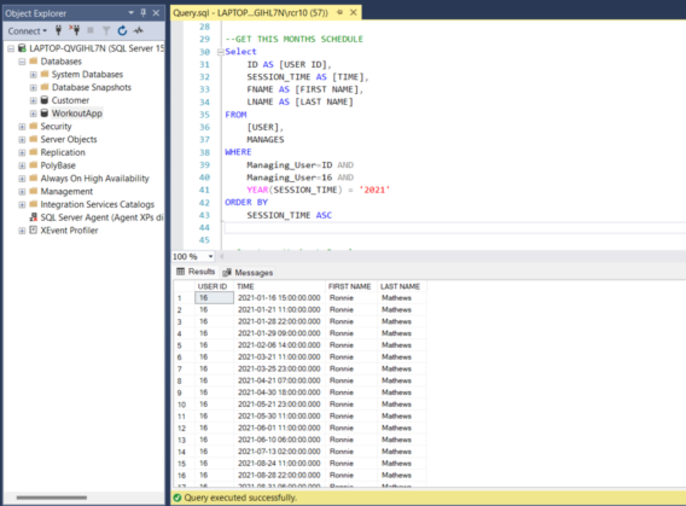This screenshot has height=506, width=686.
Task: Click the LAST NAME column header
Action: click(x=400, y=287)
